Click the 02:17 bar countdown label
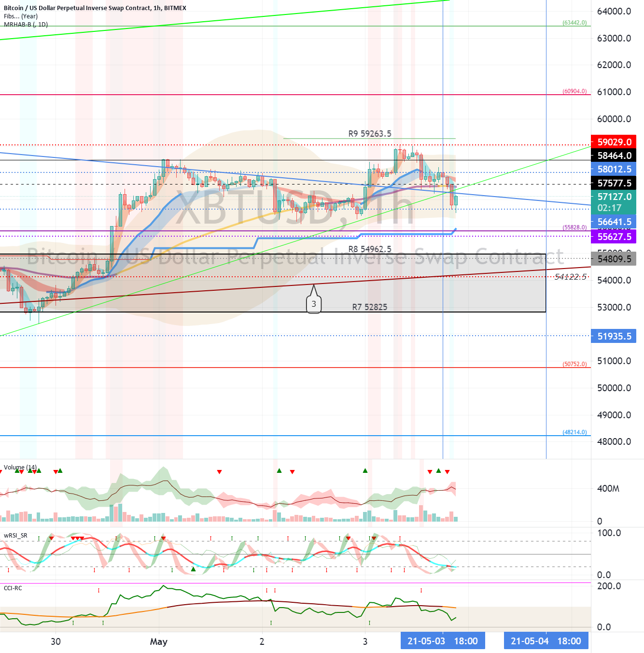The image size is (644, 653). [x=609, y=208]
